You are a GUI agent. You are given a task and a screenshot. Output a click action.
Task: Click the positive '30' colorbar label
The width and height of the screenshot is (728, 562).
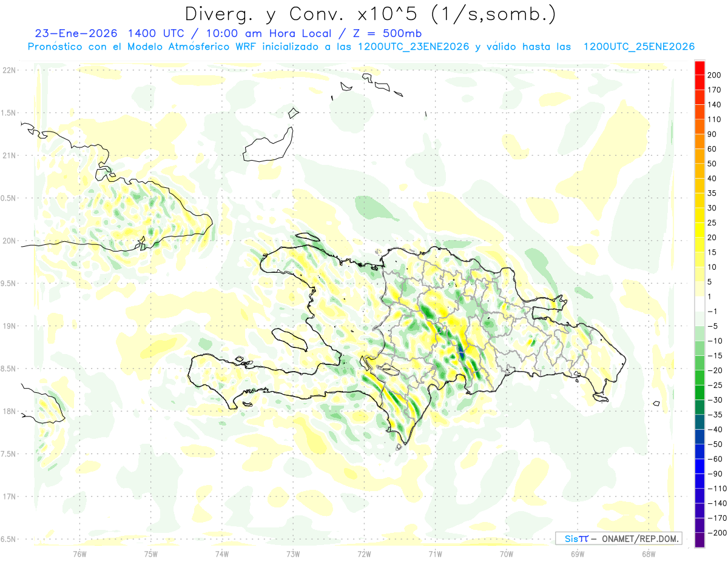[713, 208]
